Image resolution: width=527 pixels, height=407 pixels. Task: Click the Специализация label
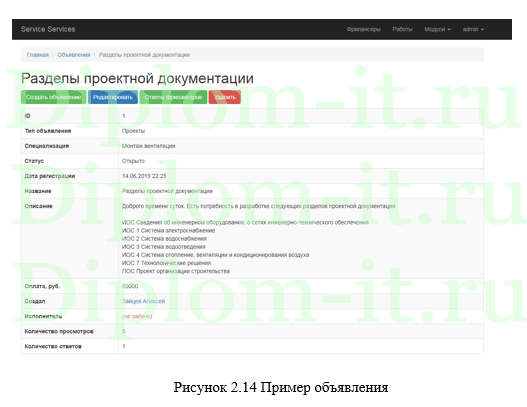(47, 146)
